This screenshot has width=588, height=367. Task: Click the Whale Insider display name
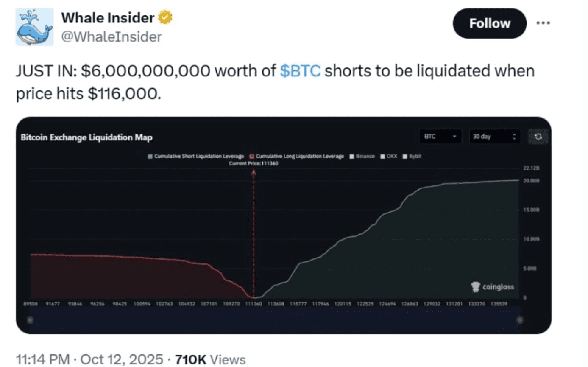[108, 18]
